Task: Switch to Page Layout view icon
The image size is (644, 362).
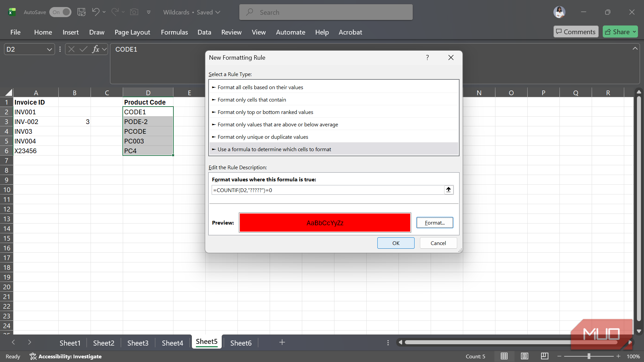Action: click(x=525, y=356)
